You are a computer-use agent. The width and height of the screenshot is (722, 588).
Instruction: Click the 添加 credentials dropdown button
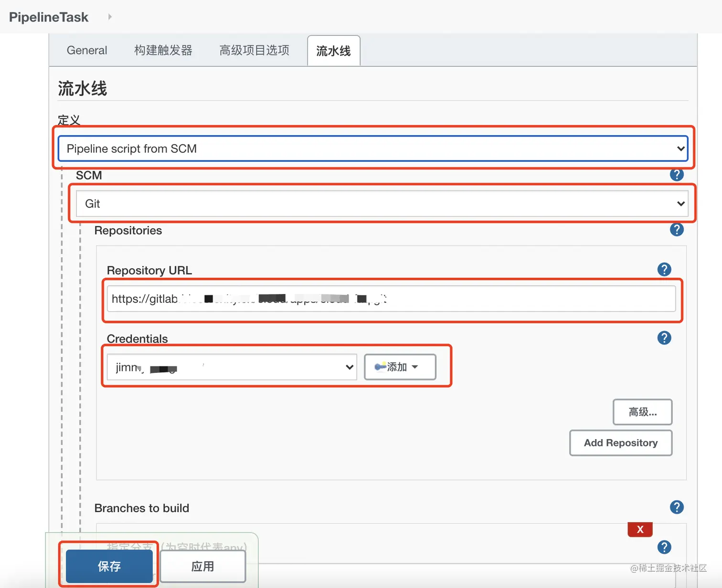tap(400, 367)
